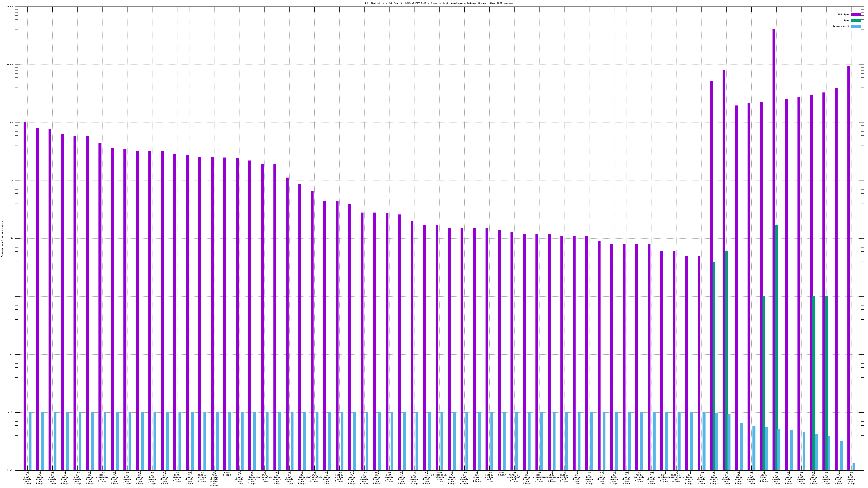
Task: Click the 1 y-axis tick label
Action: point(13,297)
